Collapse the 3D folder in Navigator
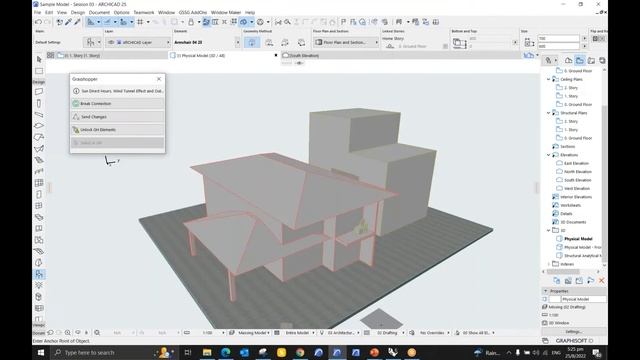Viewport: 640px width, 360px height. [549, 230]
